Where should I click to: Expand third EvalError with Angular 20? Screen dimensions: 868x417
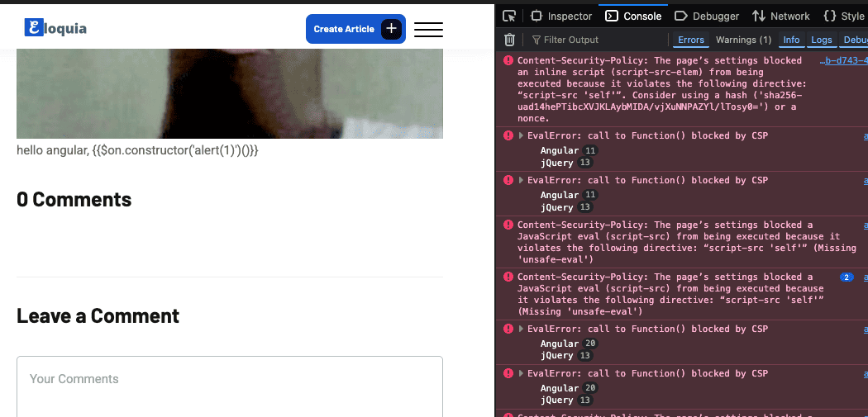pos(521,329)
